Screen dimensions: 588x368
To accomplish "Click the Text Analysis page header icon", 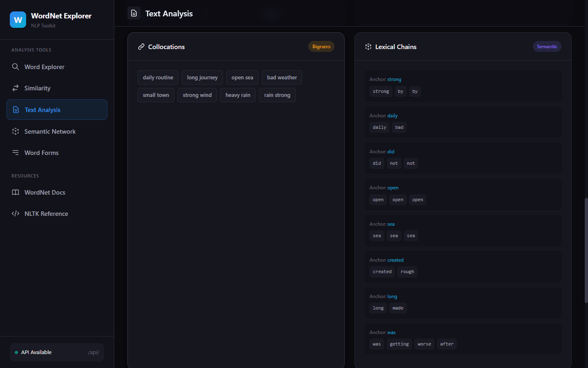I will (134, 13).
